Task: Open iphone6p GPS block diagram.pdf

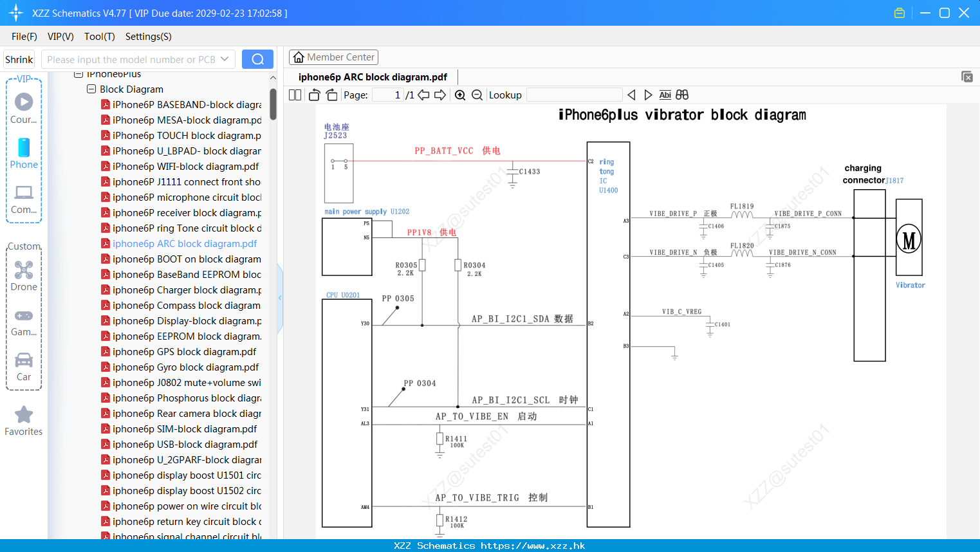Action: pyautogui.click(x=179, y=351)
